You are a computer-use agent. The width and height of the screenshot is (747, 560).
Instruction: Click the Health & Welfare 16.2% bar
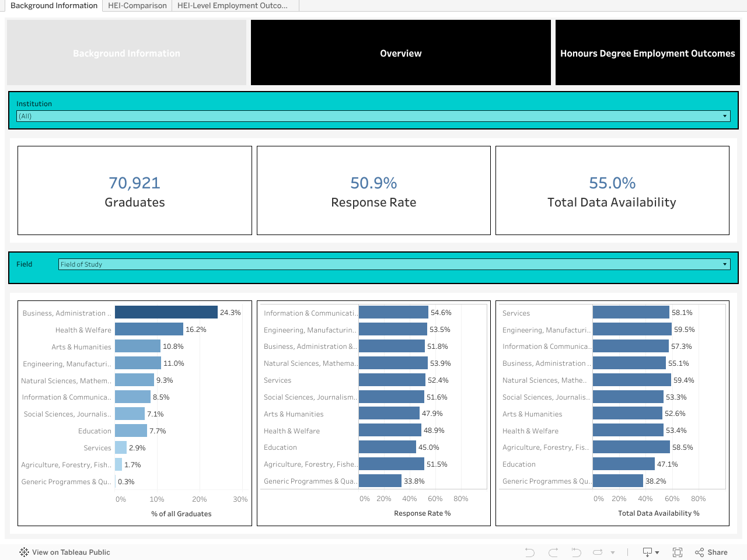pyautogui.click(x=149, y=330)
